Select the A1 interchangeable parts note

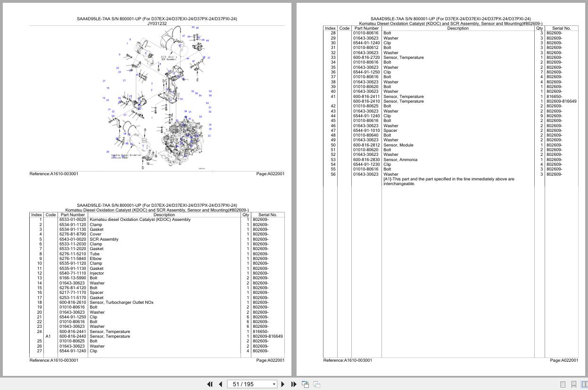point(449,181)
